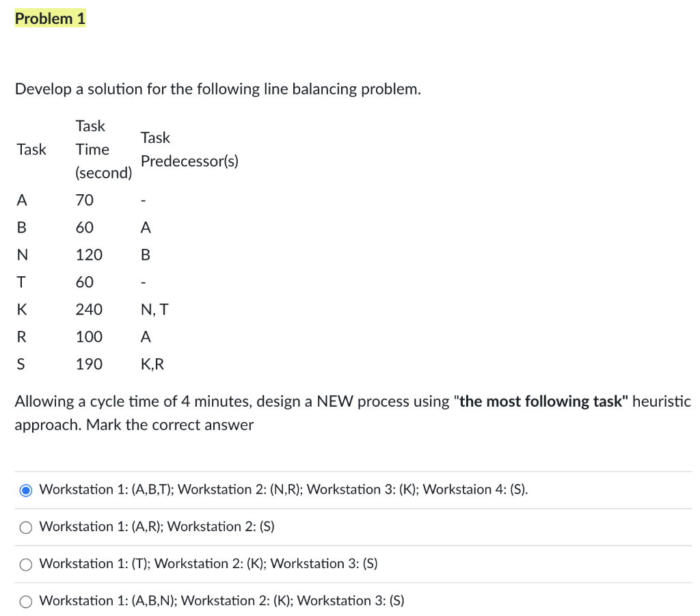Image resolution: width=700 pixels, height=616 pixels.
Task: Select the radio button for Workstation answer with four workstations
Action: pos(25,490)
